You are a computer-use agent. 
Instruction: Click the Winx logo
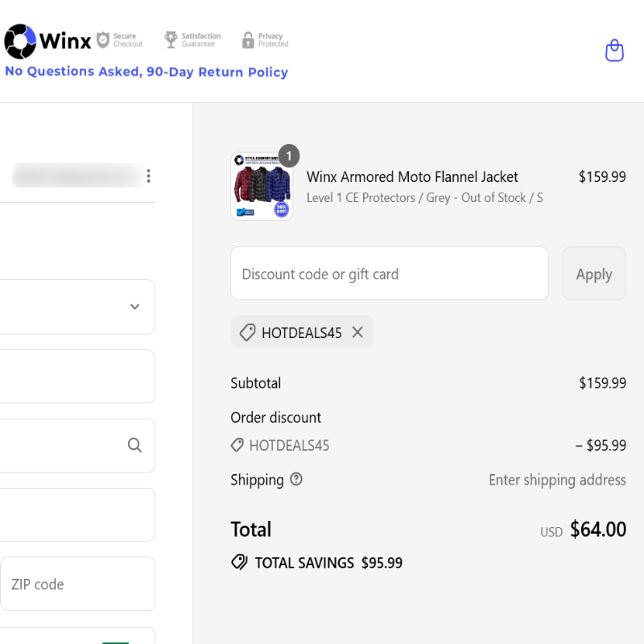pos(47,41)
